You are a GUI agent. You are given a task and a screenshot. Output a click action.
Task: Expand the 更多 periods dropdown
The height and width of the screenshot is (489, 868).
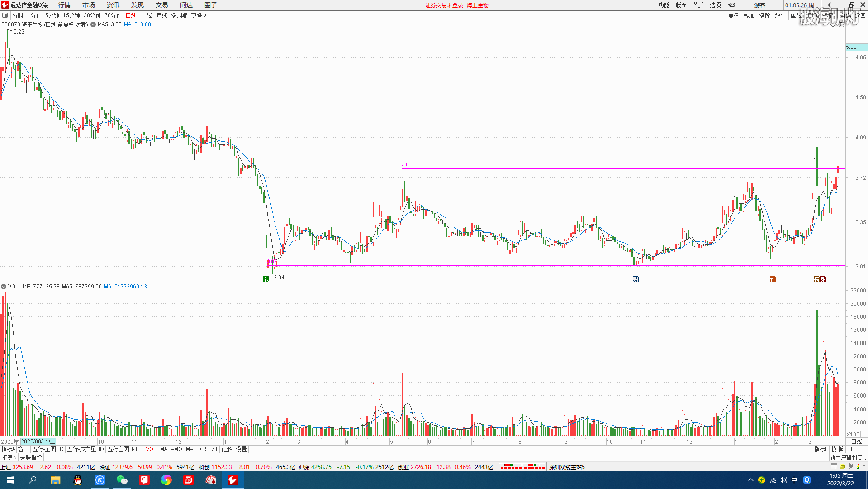199,15
